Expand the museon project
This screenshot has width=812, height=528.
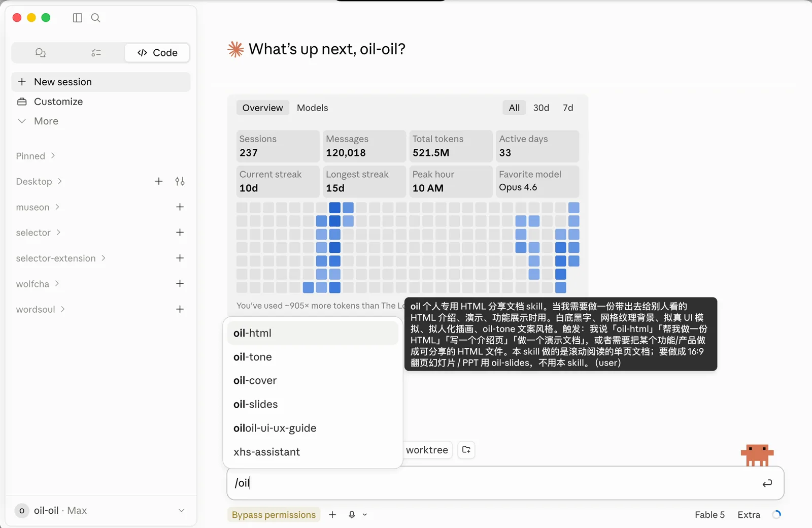click(x=38, y=207)
